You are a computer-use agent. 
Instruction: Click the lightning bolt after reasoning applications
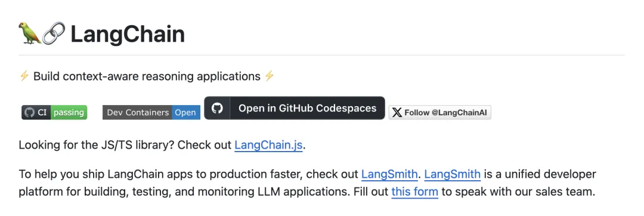pos(269,76)
